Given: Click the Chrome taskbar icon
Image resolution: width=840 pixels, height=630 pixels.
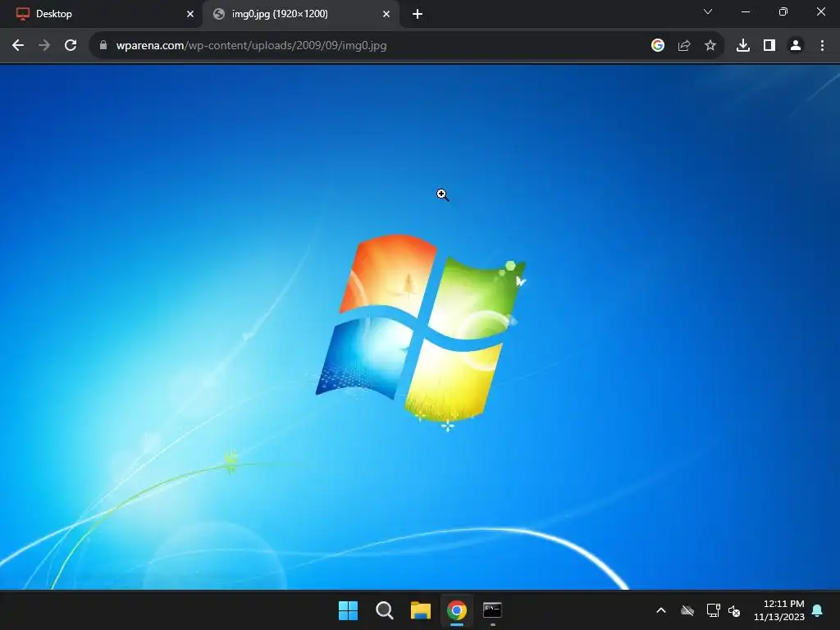Looking at the screenshot, I should tap(457, 610).
